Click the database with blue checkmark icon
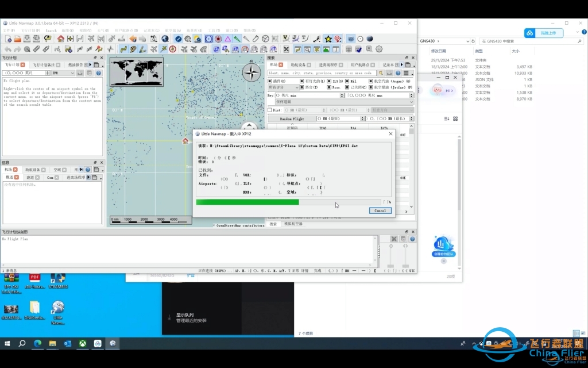The height and width of the screenshot is (368, 588). [358, 49]
